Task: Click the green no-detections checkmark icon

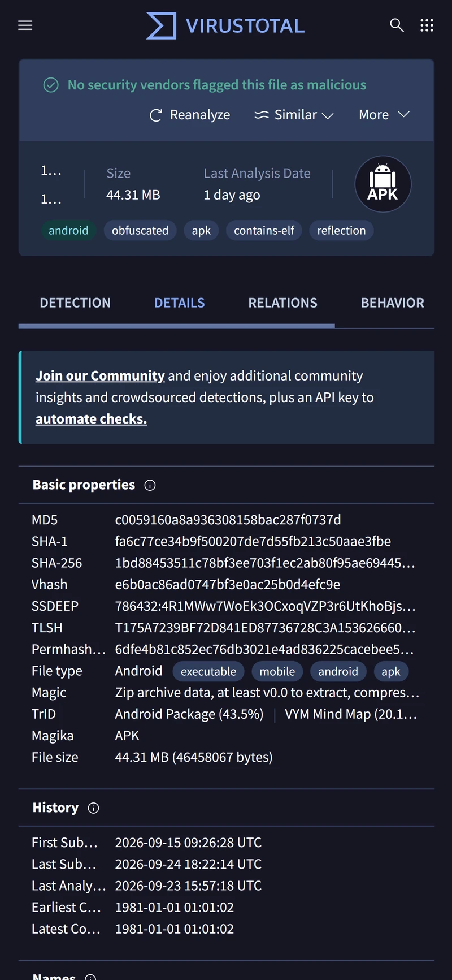Action: 51,85
